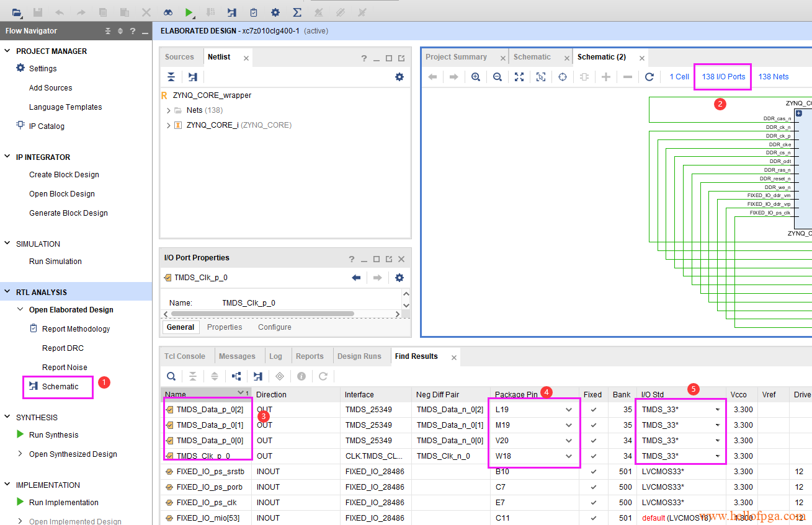Expand the Nets (138) tree node
Image resolution: width=812 pixels, height=525 pixels.
(169, 110)
